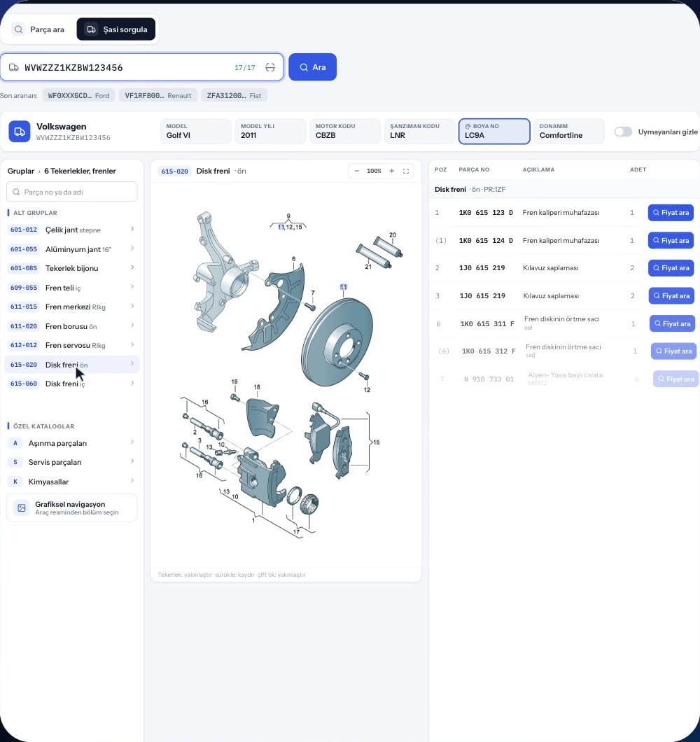The image size is (700, 742).
Task: Click Fiyat ara for part 1K0 615 124 D
Action: (x=671, y=240)
